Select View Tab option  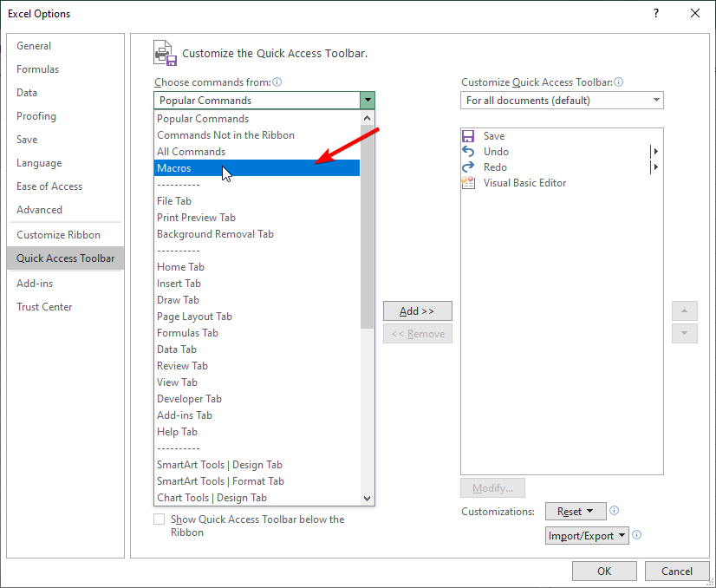pos(257,382)
